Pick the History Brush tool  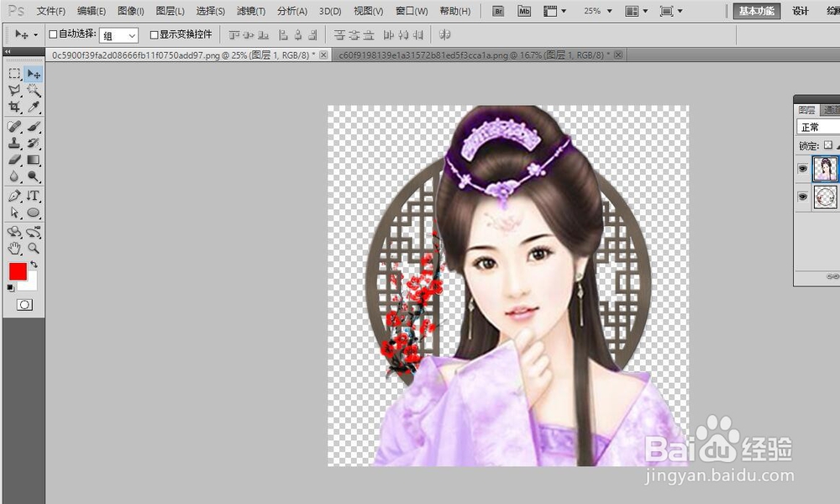click(x=34, y=143)
